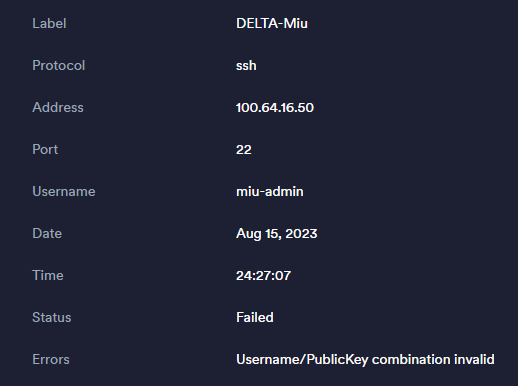The image size is (518, 386).
Task: Select the Username/PublicKey combination invalid message
Action: (x=365, y=360)
